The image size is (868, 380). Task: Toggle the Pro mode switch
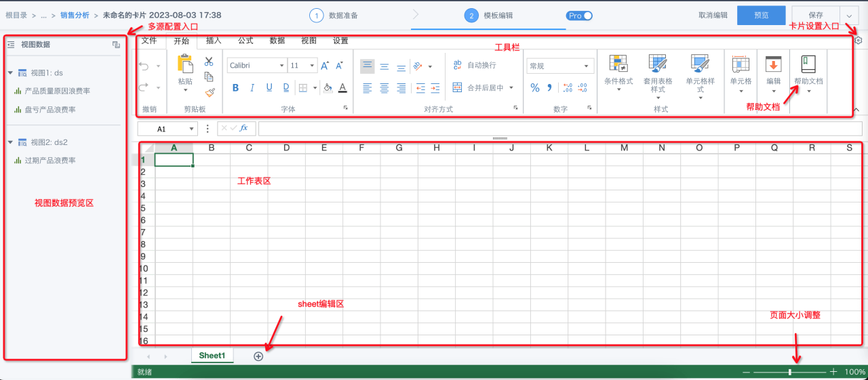point(580,16)
